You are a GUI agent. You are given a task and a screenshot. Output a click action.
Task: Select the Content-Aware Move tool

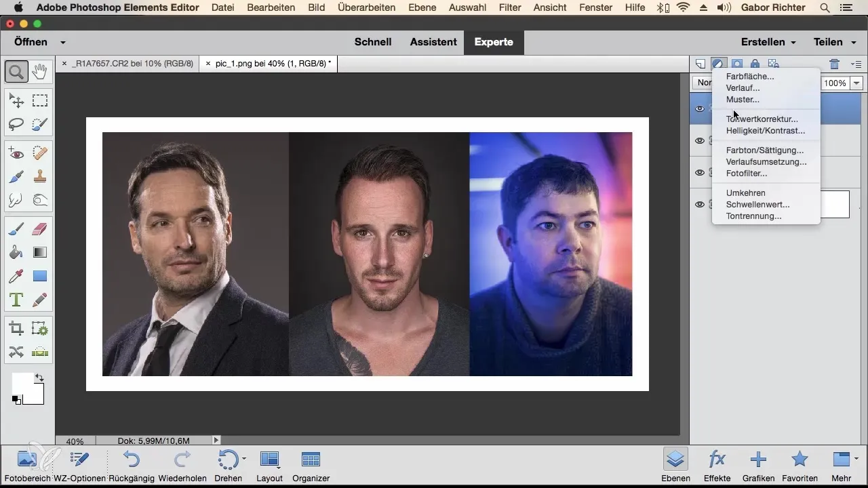17,351
